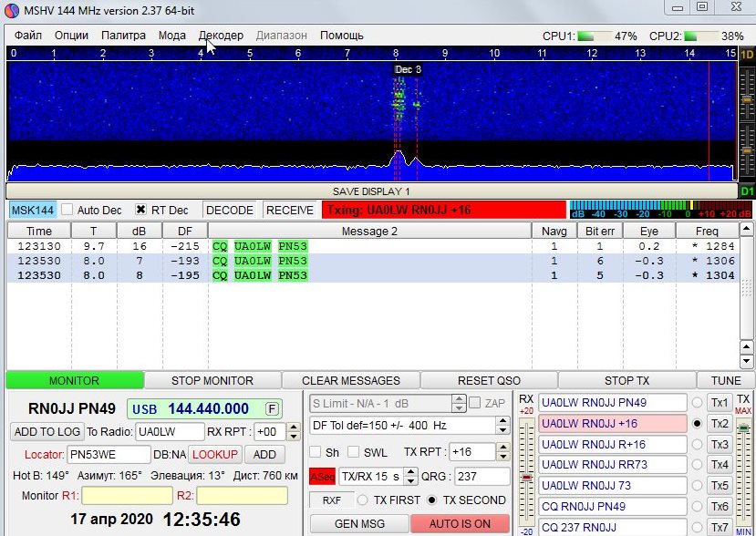The height and width of the screenshot is (536, 756).
Task: Click the To Radio field with UA0LW
Action: pyautogui.click(x=170, y=431)
